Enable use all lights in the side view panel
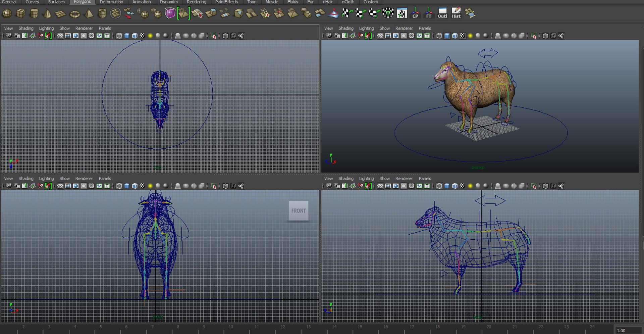This screenshot has width=644, height=334. click(470, 186)
